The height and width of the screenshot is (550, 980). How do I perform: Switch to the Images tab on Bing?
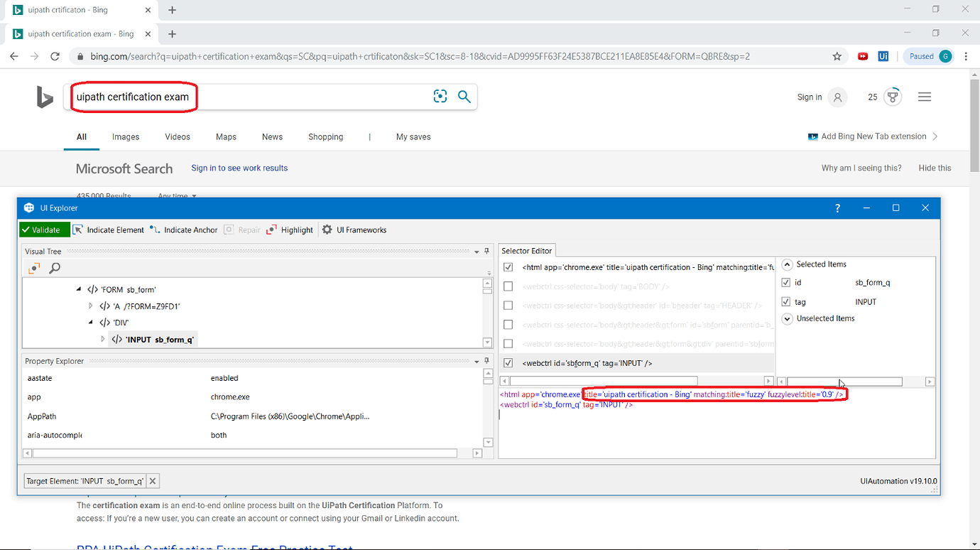point(125,136)
